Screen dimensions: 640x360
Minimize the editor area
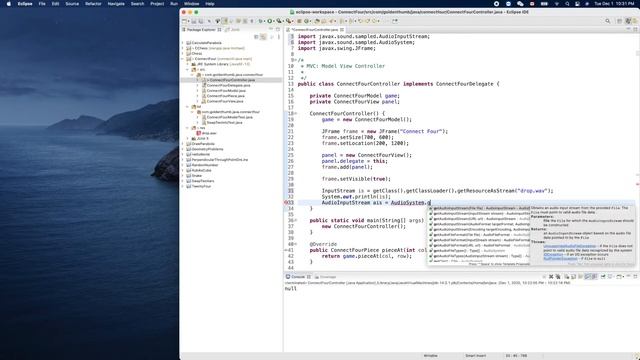pyautogui.click(x=629, y=29)
